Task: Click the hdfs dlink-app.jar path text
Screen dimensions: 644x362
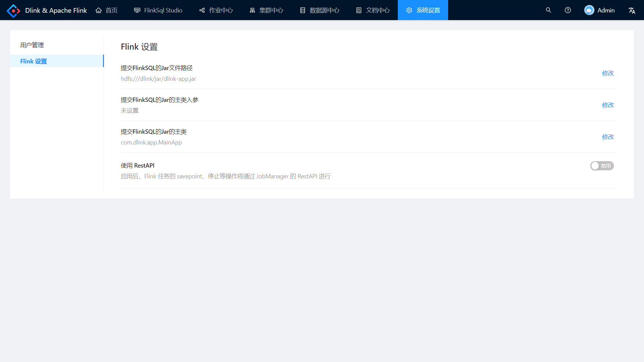Action: tap(158, 79)
